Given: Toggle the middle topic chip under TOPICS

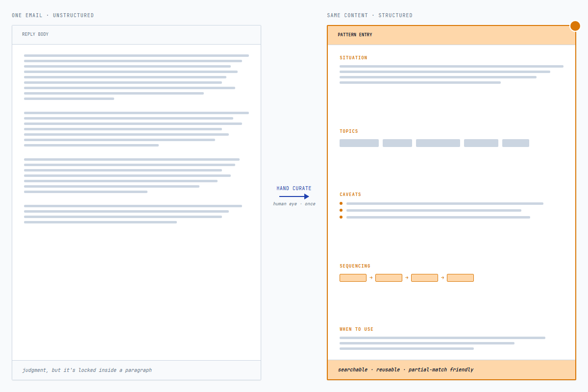Looking at the screenshot, I should (438, 143).
